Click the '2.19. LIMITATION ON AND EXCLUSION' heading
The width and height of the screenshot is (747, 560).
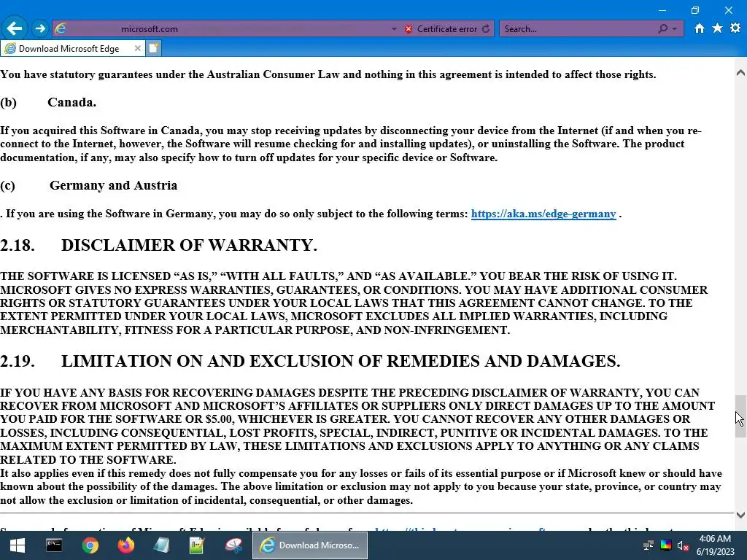click(310, 362)
